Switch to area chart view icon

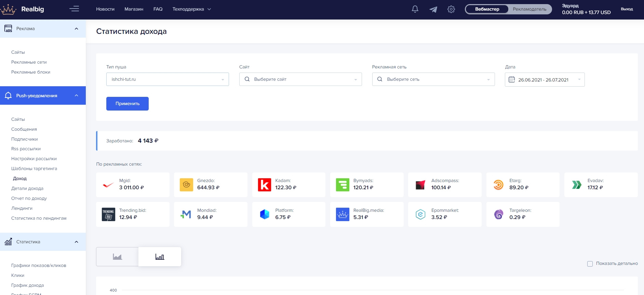coord(117,257)
